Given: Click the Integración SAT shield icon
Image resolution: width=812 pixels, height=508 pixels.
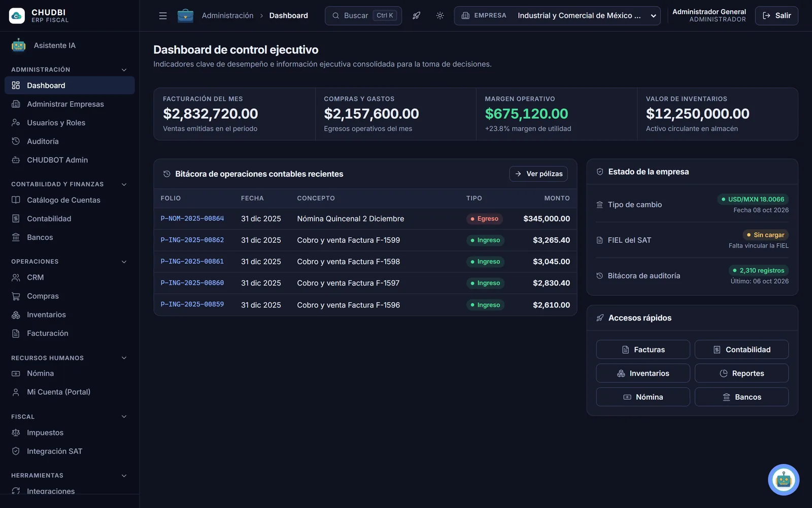Looking at the screenshot, I should (16, 451).
